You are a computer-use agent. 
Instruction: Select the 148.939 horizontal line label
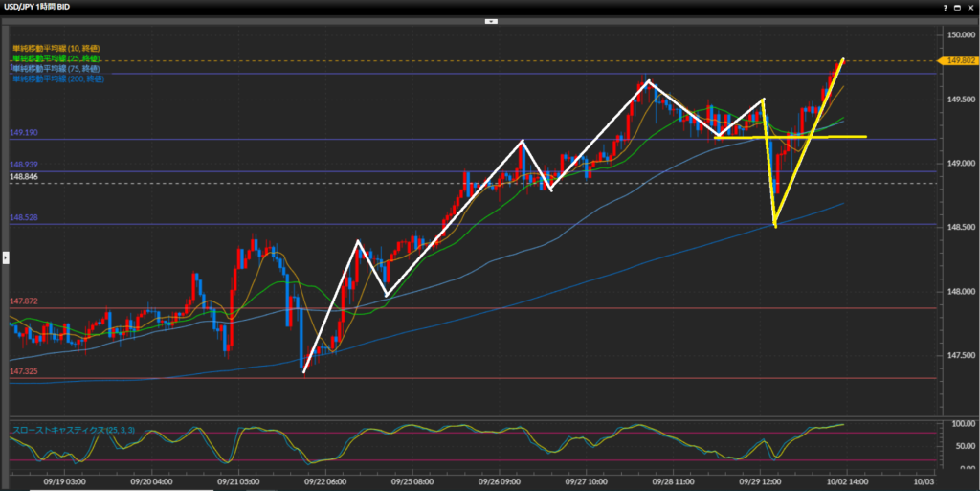click(23, 166)
